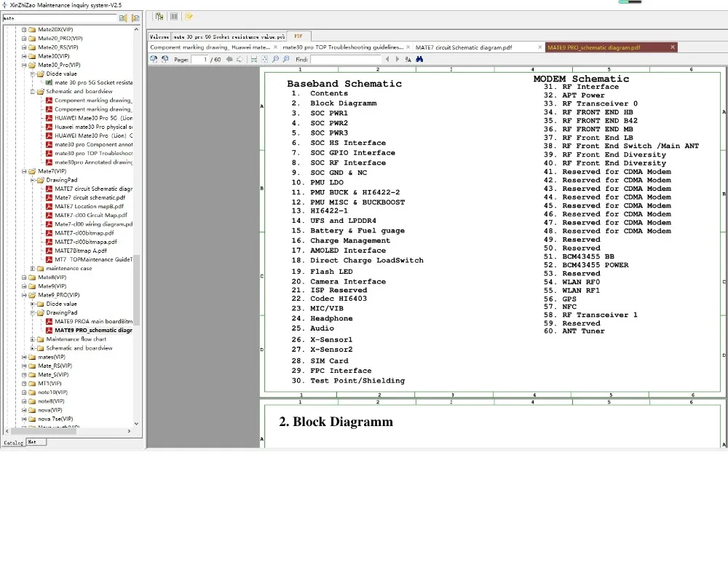This screenshot has height=587, width=728.
Task: Switch to the Net tab at panel bottom
Action: (36, 442)
